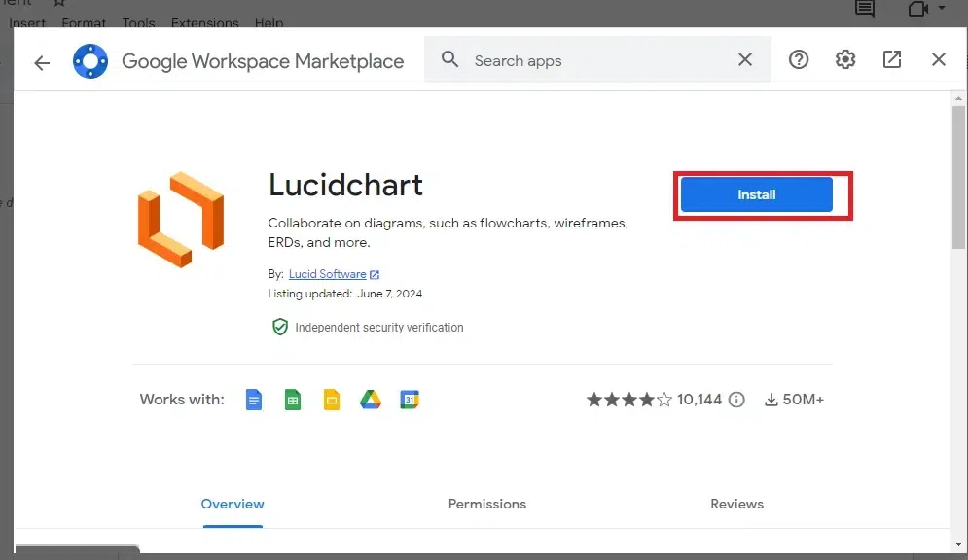Click the '50M+' downloads text
Viewport: 968px width, 560px height.
pyautogui.click(x=804, y=400)
